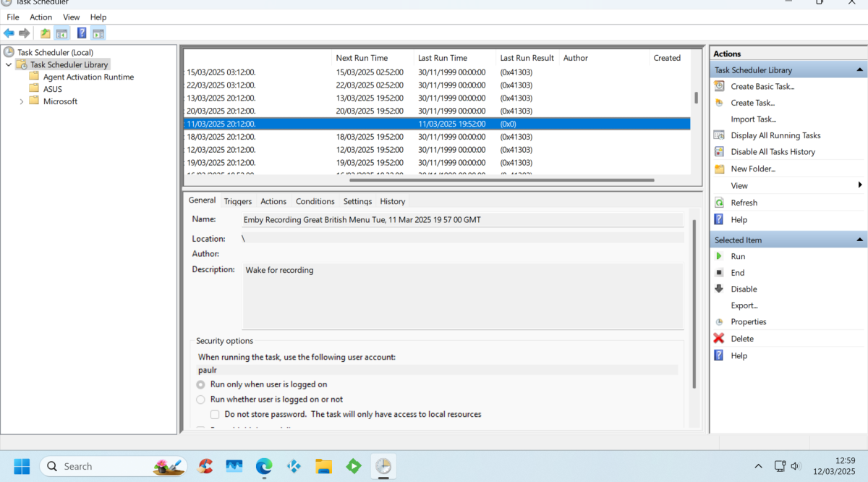Toggle the console tree visibility toolbar icon
The width and height of the screenshot is (868, 482).
[61, 33]
